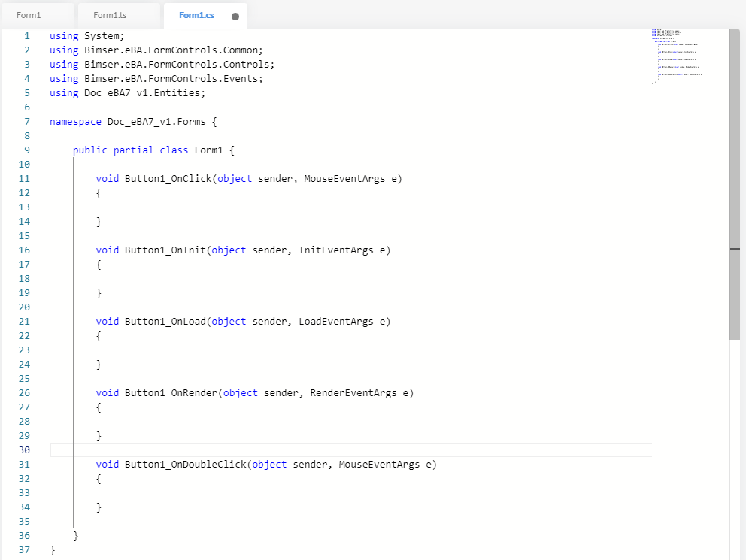Select the active Form1.cs tab
746x560 pixels.
(196, 15)
